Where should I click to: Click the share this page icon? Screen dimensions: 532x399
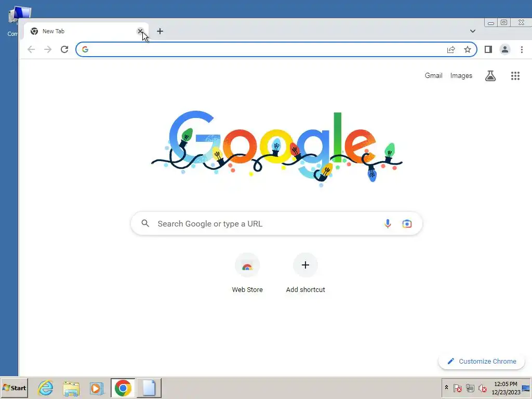[451, 49]
